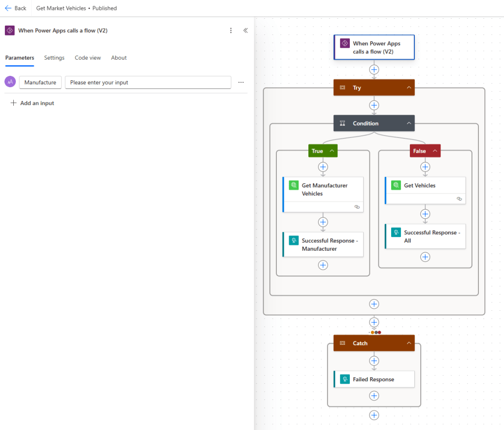The height and width of the screenshot is (430, 504).
Task: Click the Failed Response action icon
Action: pos(345,379)
